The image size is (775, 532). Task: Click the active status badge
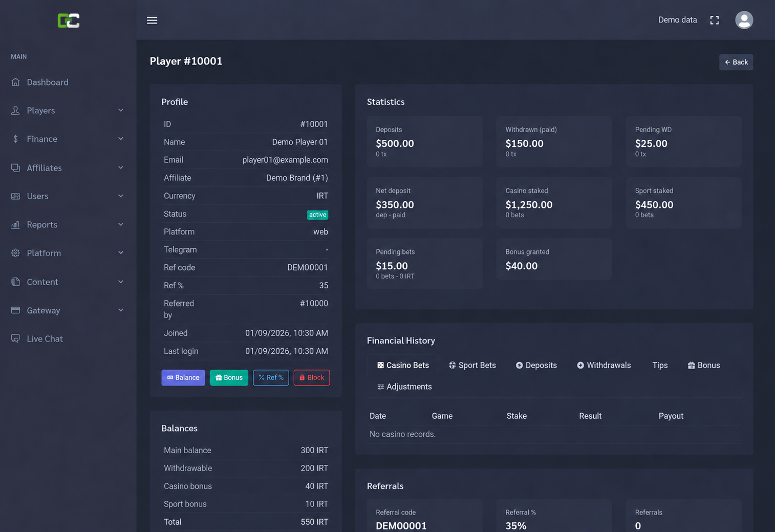317,215
